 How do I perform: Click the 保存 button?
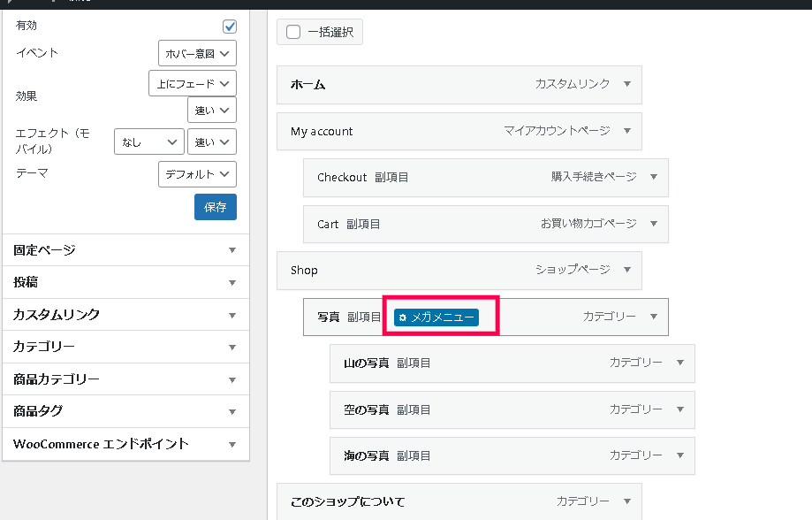point(216,207)
